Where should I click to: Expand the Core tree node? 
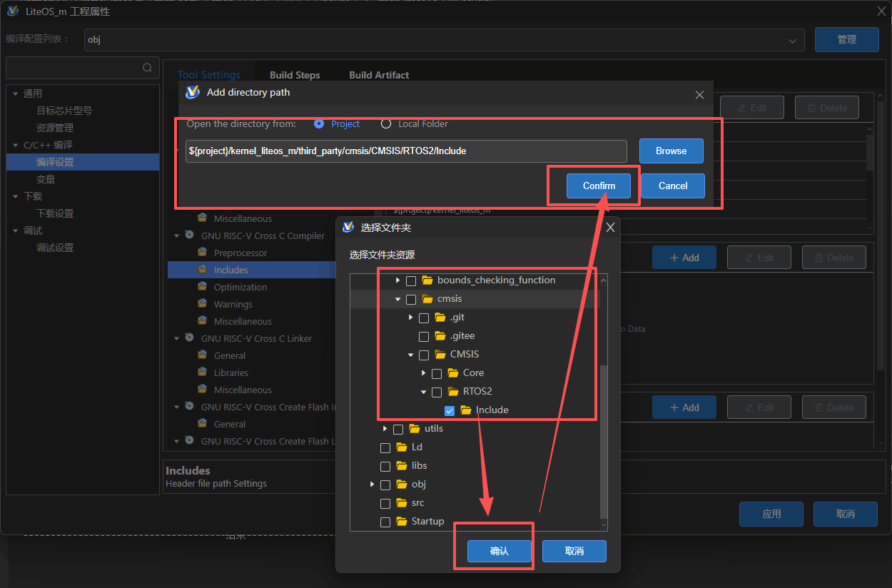point(424,373)
